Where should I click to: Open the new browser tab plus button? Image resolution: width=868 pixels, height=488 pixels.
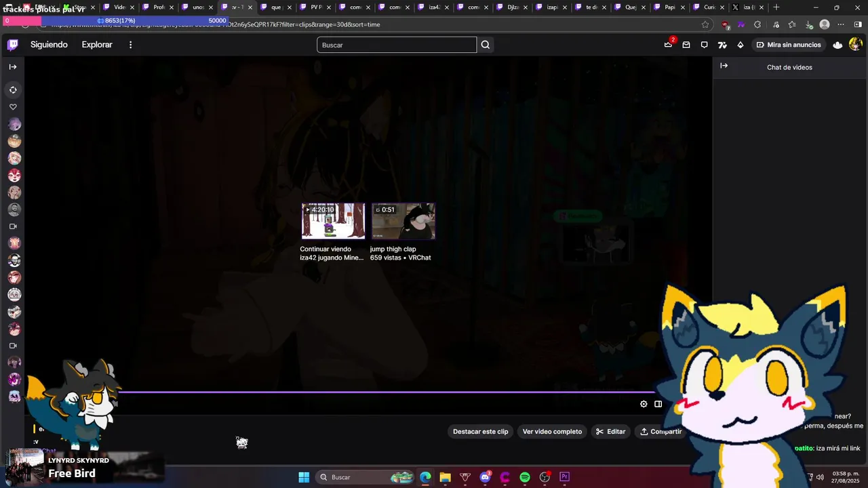coord(776,7)
